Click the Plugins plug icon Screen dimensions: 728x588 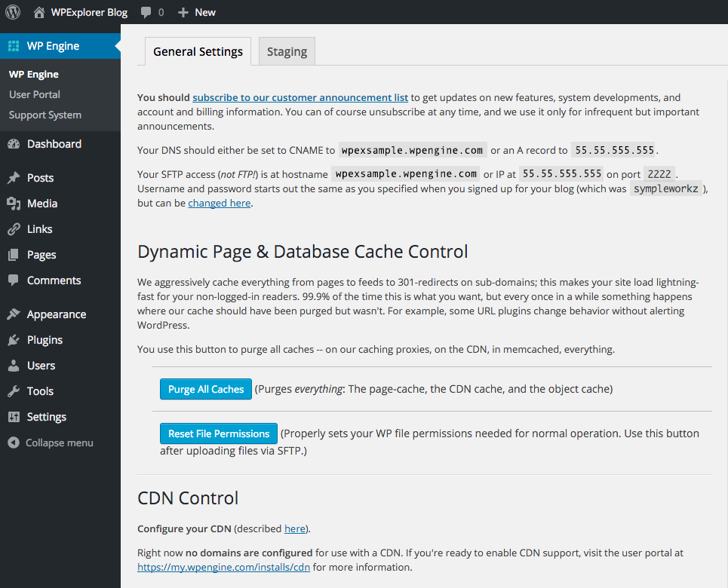click(14, 340)
